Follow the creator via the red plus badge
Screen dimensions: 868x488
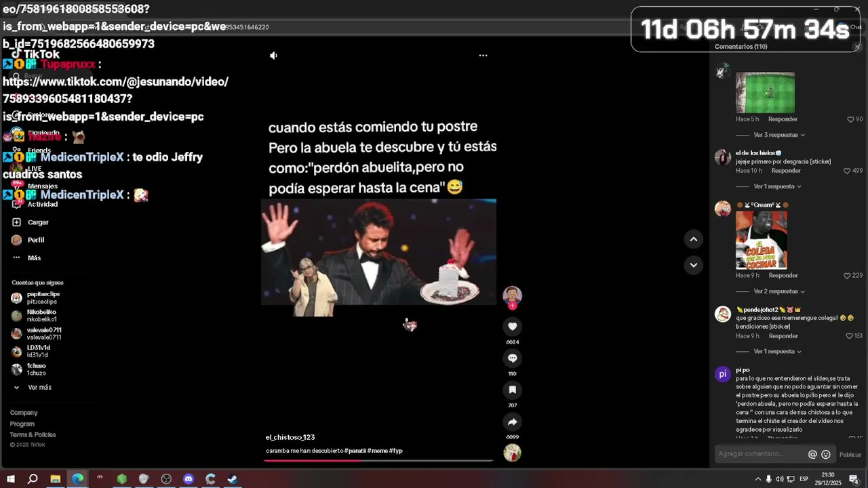coord(512,306)
